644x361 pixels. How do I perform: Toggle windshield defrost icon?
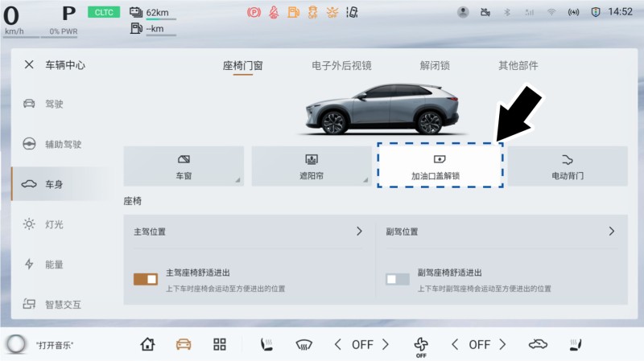304,345
